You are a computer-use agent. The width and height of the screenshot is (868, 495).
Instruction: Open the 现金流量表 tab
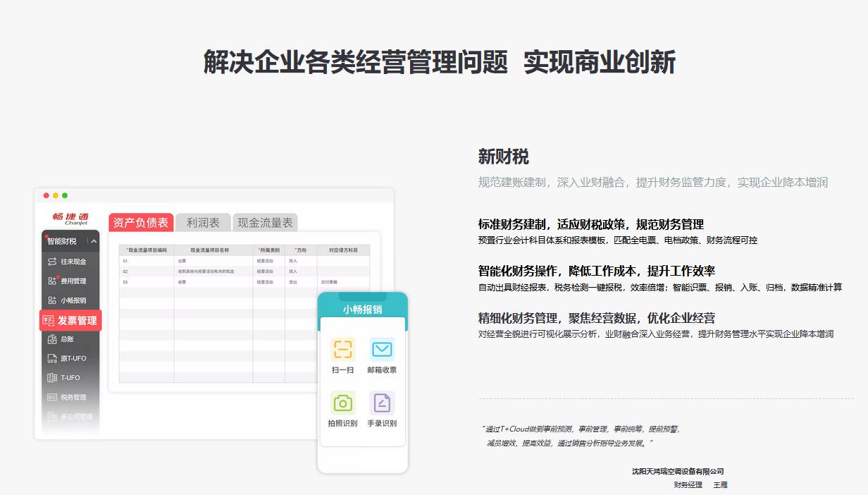tap(265, 223)
